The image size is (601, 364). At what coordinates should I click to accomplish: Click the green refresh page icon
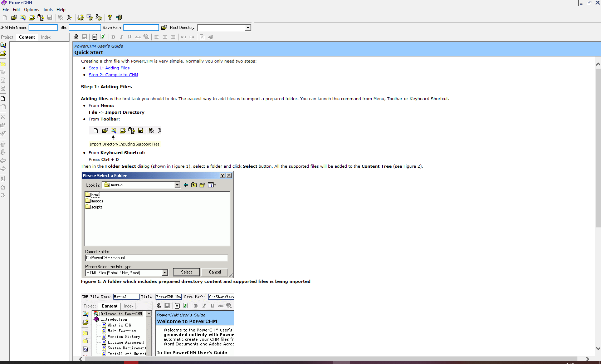tap(103, 37)
